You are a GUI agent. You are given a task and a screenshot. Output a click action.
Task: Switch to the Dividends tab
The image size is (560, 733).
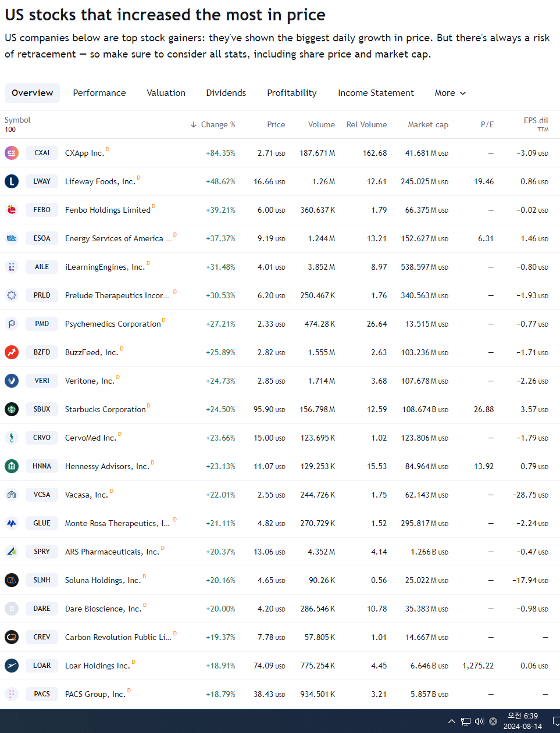[x=226, y=93]
